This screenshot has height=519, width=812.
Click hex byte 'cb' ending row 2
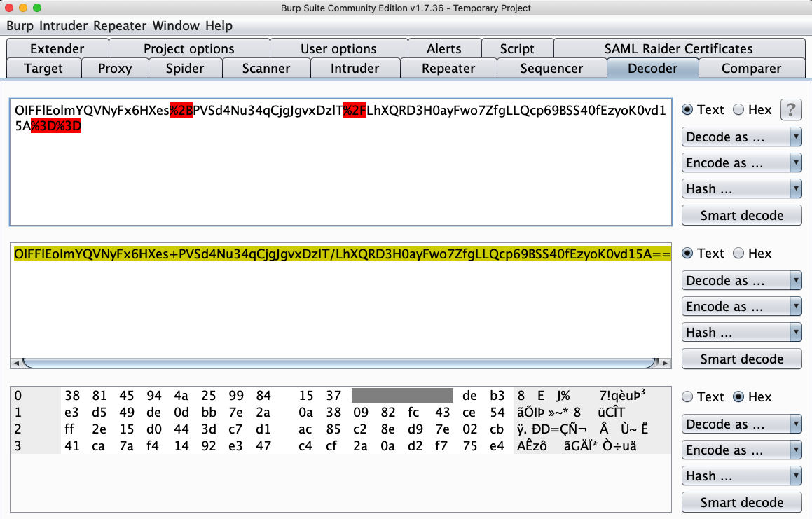point(497,429)
